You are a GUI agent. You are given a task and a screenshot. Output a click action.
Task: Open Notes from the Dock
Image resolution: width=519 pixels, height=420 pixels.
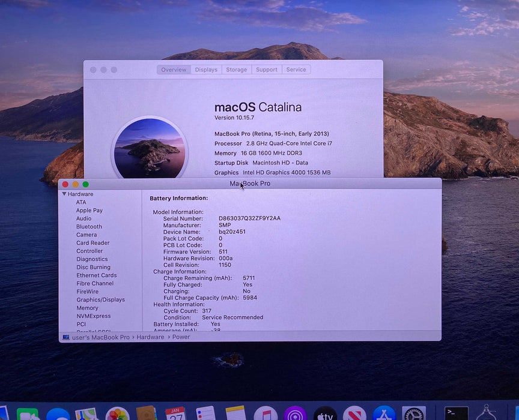coord(235,413)
